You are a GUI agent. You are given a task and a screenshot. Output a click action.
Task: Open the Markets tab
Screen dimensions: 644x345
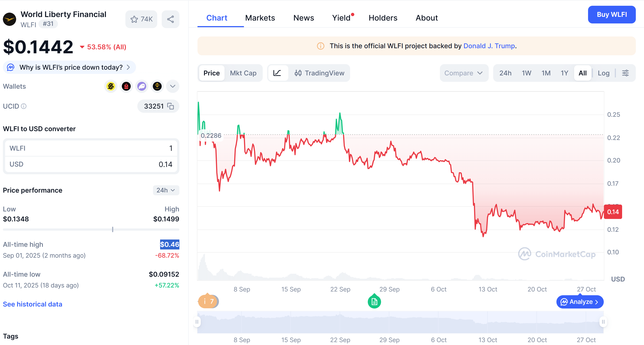coord(260,18)
